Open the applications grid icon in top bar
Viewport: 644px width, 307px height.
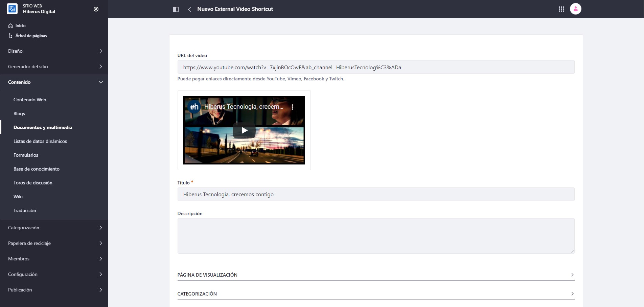(561, 9)
